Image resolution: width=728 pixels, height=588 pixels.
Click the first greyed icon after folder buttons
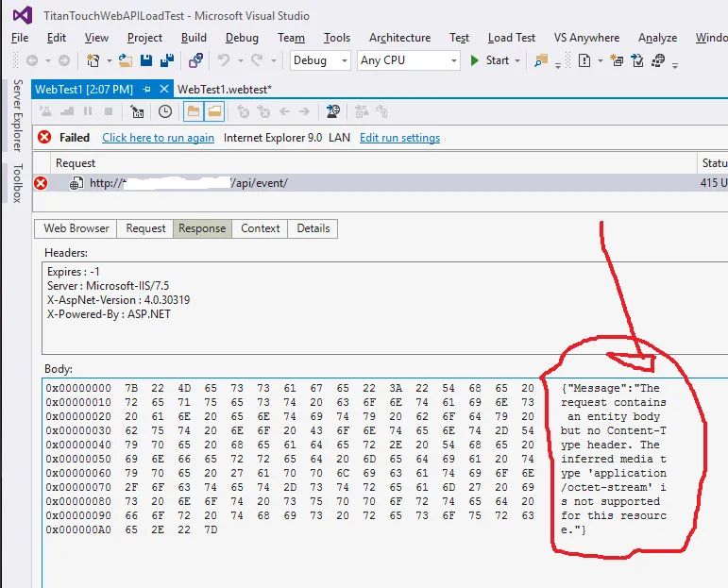pos(244,111)
